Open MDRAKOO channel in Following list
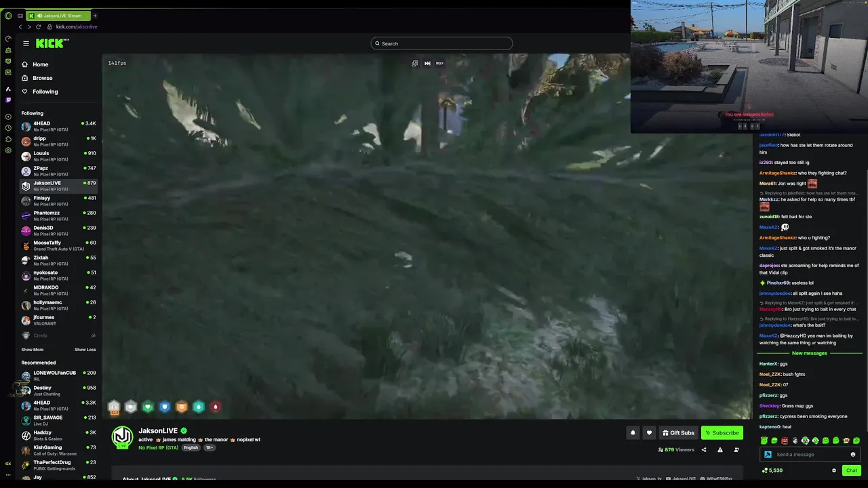 58,291
